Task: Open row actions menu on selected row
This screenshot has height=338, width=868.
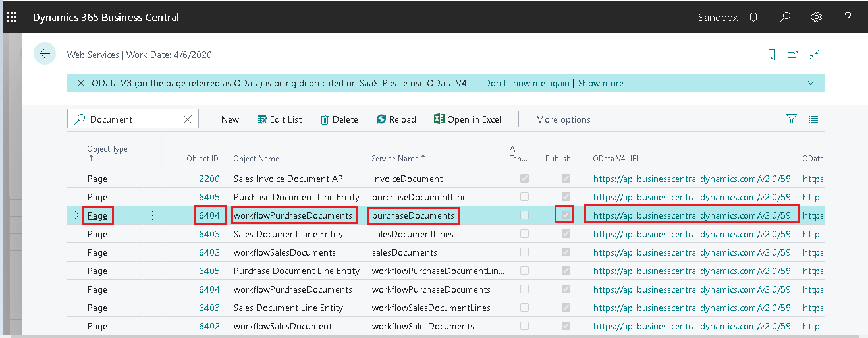Action: click(153, 215)
